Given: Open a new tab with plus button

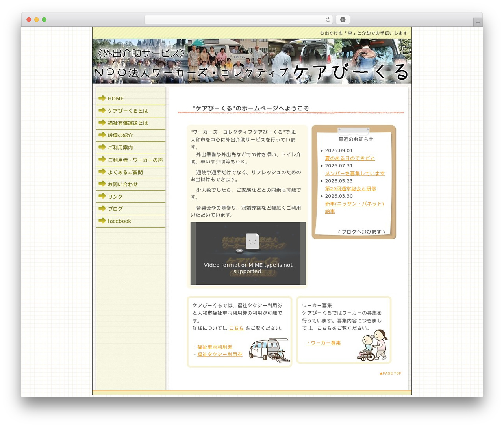Looking at the screenshot, I should click(478, 22).
